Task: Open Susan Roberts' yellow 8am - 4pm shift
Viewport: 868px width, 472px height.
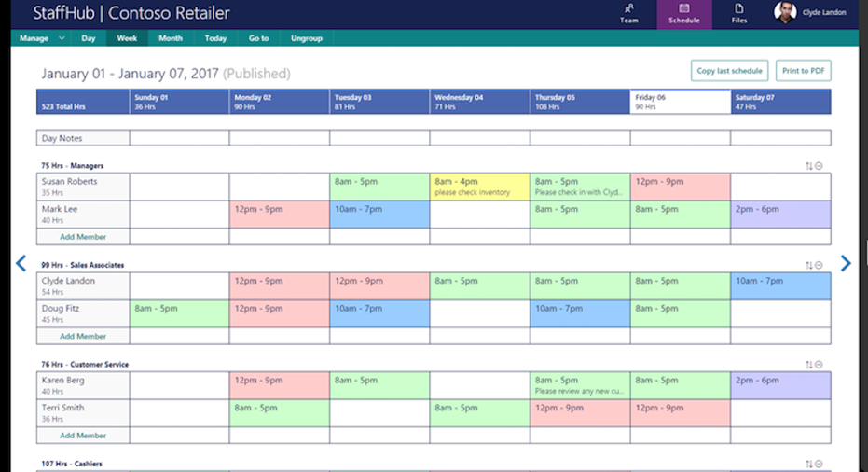Action: coord(480,187)
